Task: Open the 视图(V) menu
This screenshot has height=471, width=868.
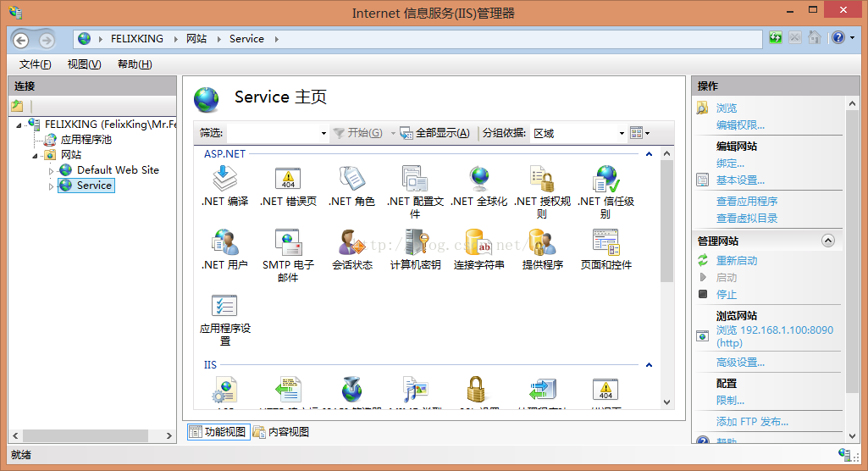Action: coord(84,64)
